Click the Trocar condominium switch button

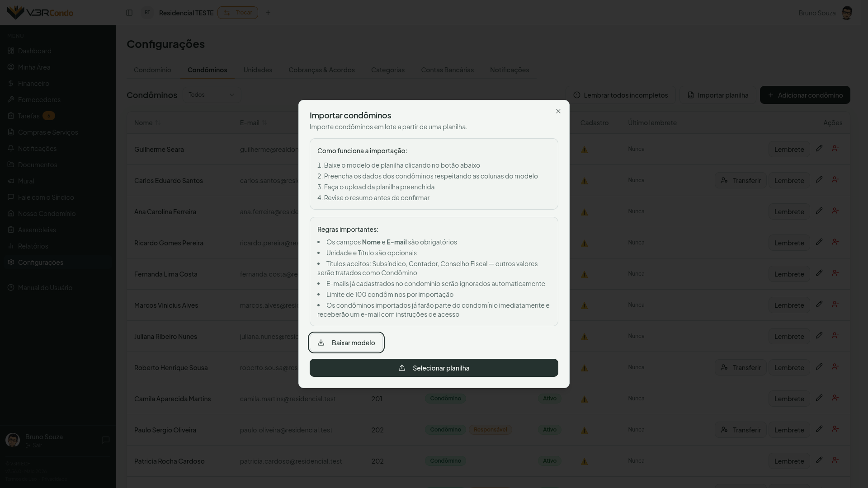tap(238, 13)
